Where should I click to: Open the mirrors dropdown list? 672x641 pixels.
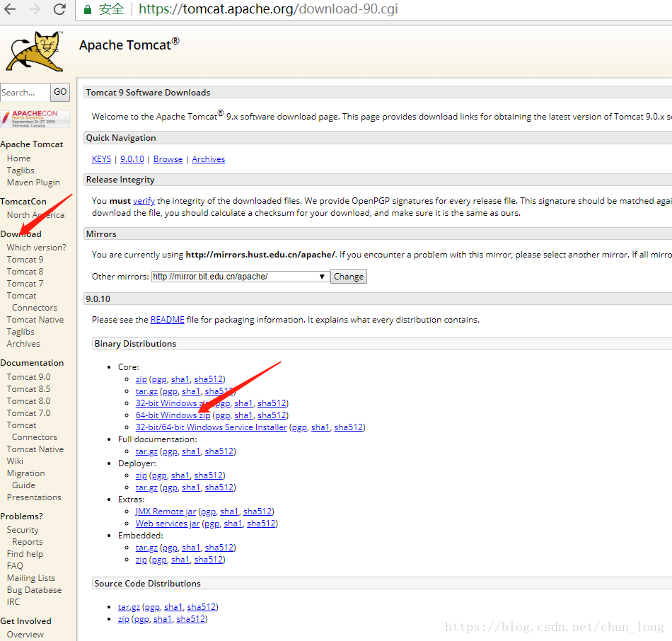[x=241, y=277]
